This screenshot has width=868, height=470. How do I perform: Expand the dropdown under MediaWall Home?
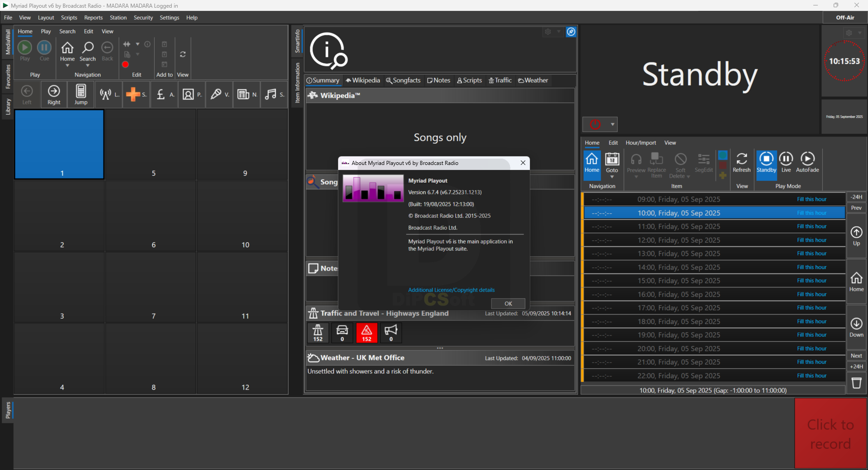(x=67, y=66)
